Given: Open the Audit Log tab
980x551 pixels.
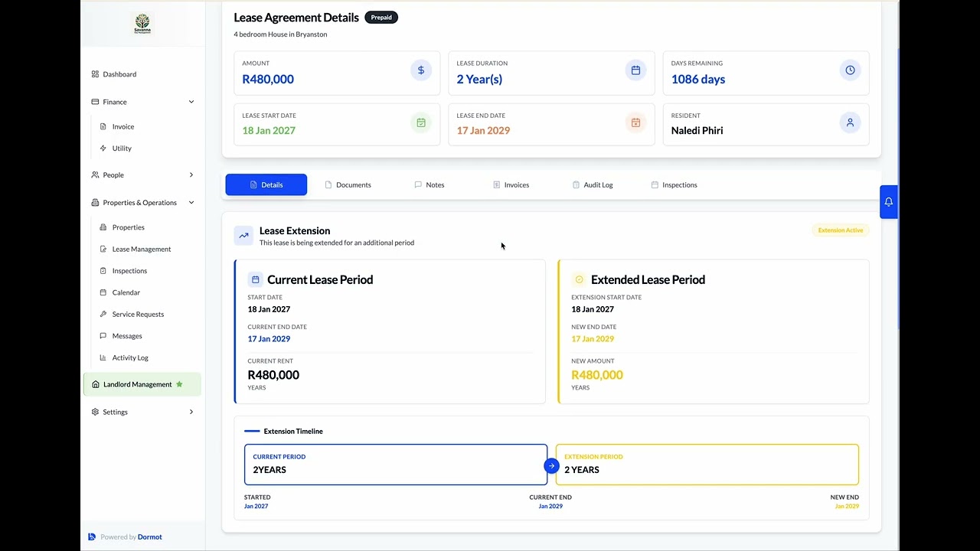Looking at the screenshot, I should 593,184.
